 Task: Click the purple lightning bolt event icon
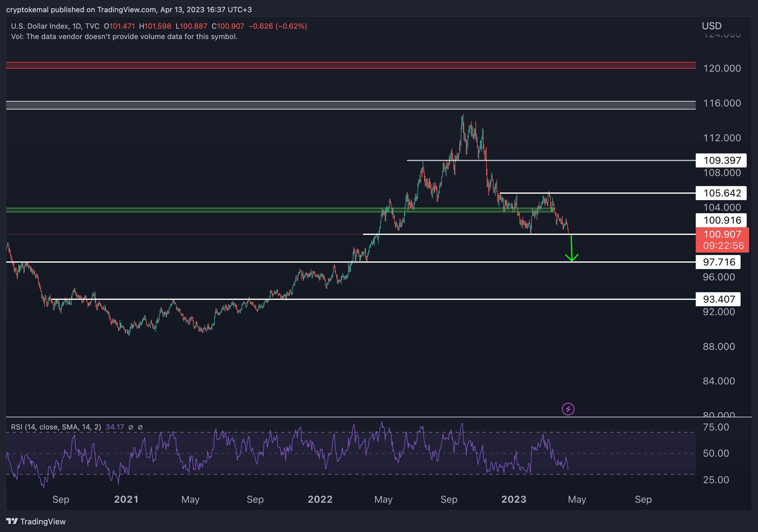click(568, 409)
